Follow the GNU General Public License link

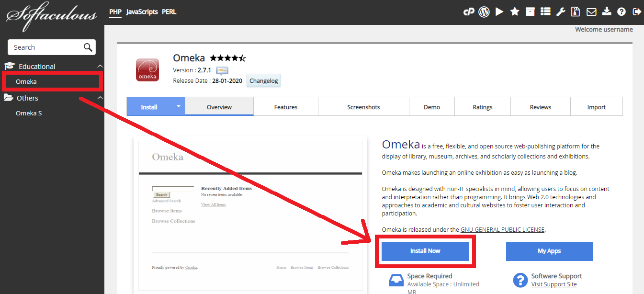(502, 229)
